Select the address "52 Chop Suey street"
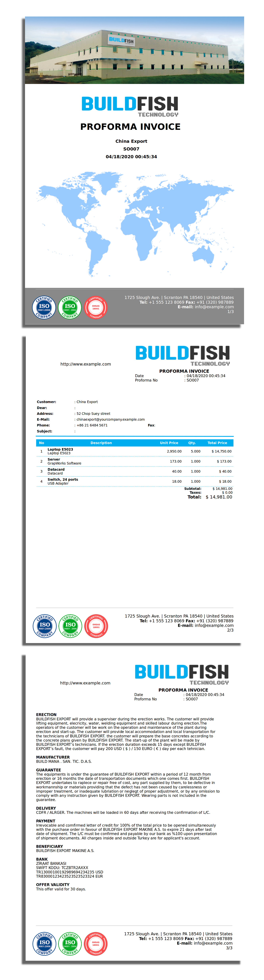 click(93, 413)
